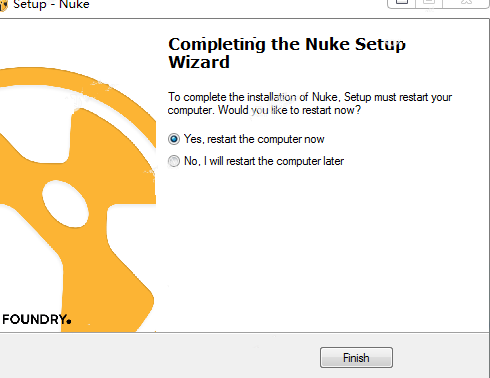Click the word "Wizard" in the heading

[199, 62]
